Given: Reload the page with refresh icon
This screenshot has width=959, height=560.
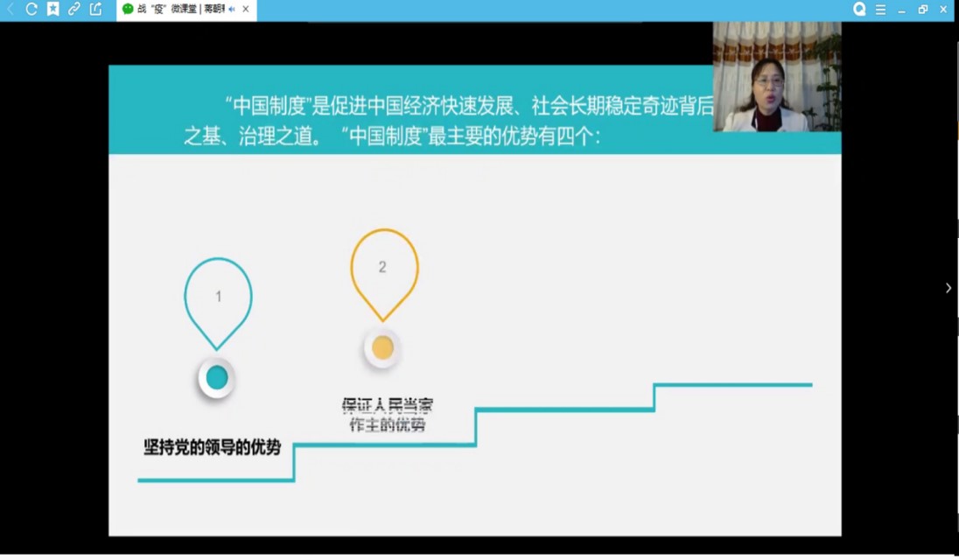Looking at the screenshot, I should (31, 10).
